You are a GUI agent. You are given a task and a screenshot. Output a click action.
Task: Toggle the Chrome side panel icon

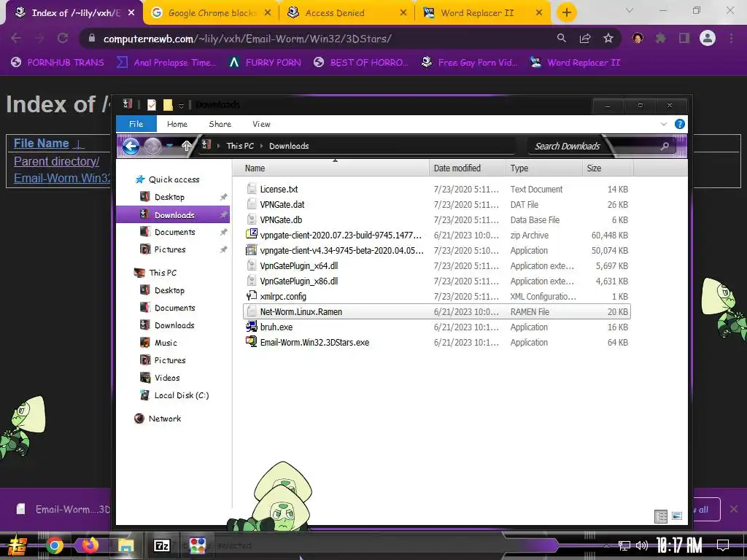tap(684, 38)
